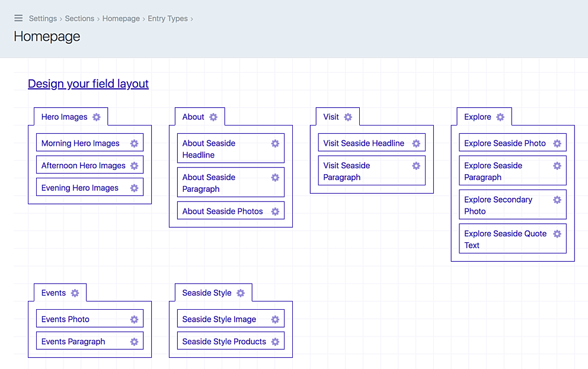Viewport: 588px width, 369px height.
Task: Go to Homepage in the breadcrumb
Action: pos(121,18)
